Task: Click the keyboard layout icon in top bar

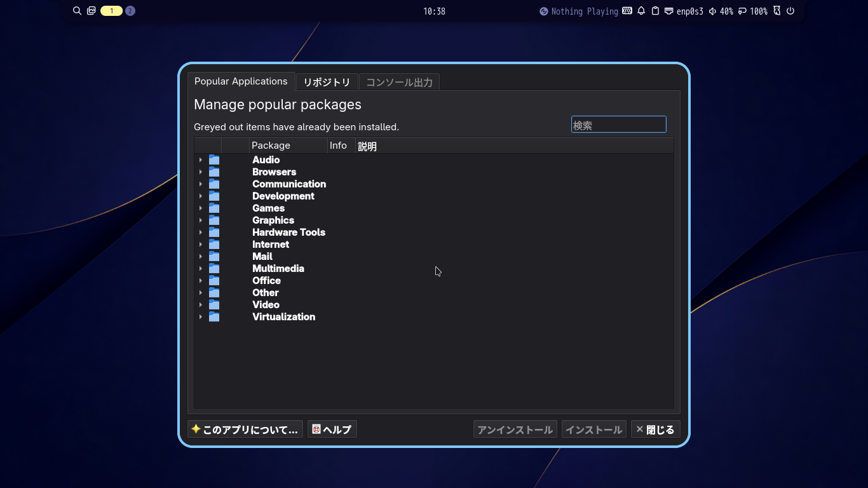Action: [x=627, y=11]
